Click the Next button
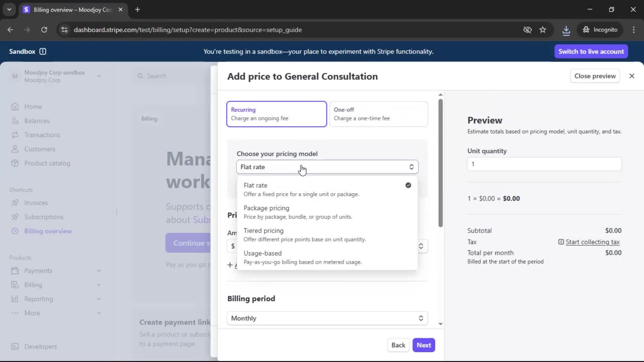The height and width of the screenshot is (362, 644). (424, 345)
